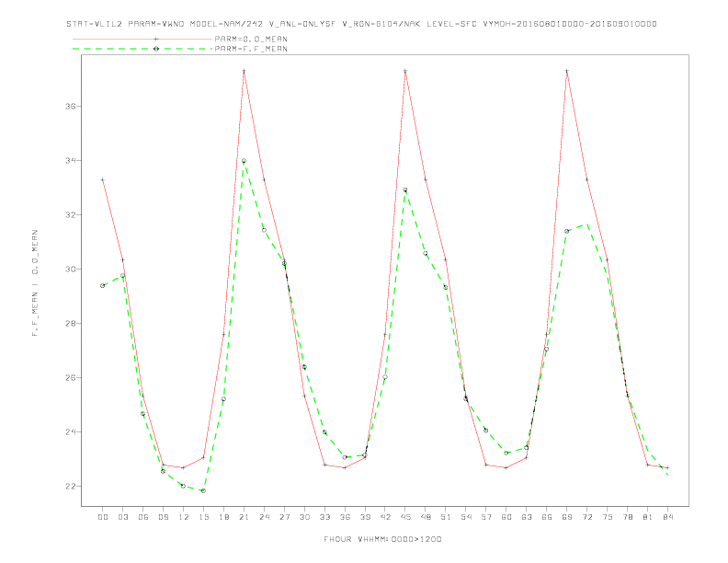This screenshot has width=728, height=563.
Task: Click the x-axis tick label 54
Action: (466, 517)
